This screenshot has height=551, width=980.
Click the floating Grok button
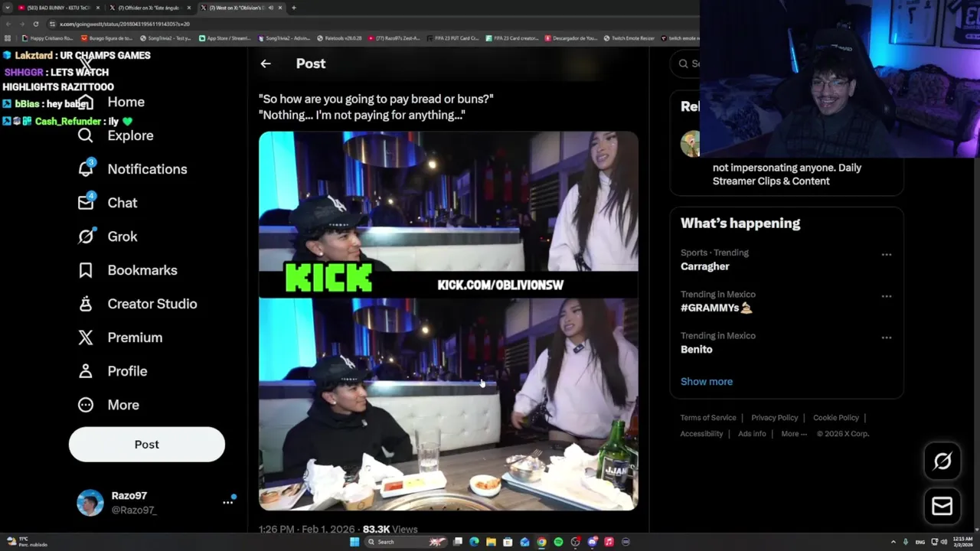[x=942, y=461]
